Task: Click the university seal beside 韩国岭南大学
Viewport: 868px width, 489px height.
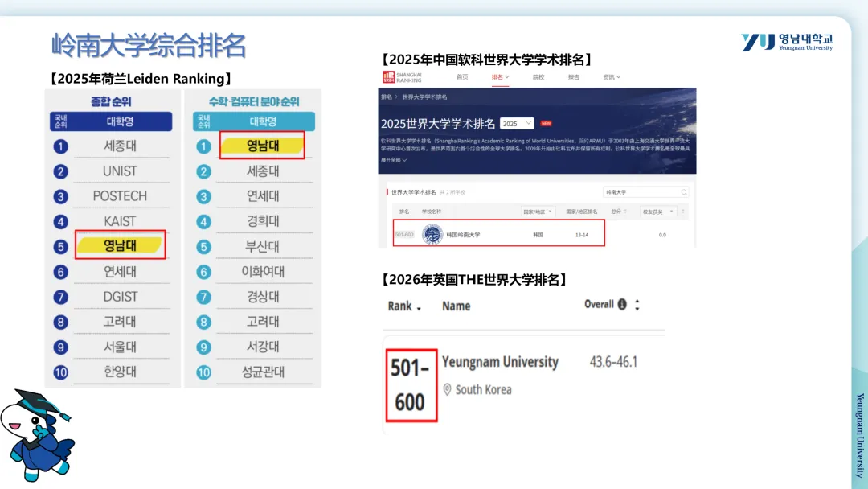Action: [x=432, y=234]
